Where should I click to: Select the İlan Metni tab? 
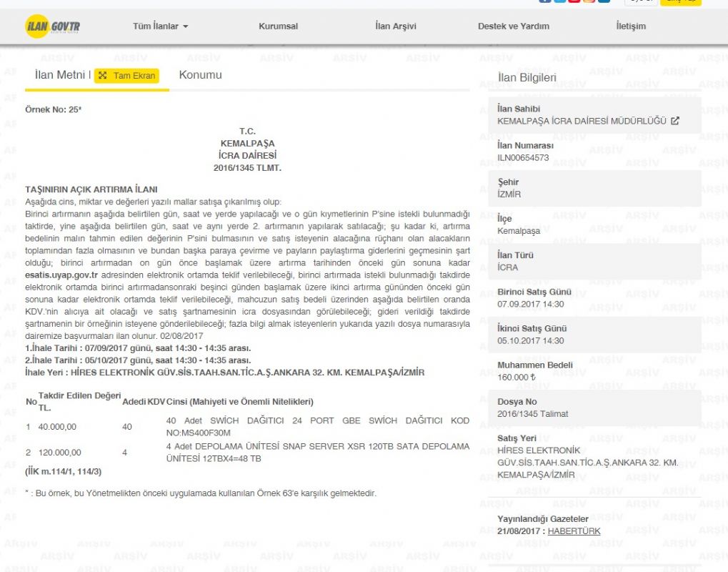pos(60,75)
